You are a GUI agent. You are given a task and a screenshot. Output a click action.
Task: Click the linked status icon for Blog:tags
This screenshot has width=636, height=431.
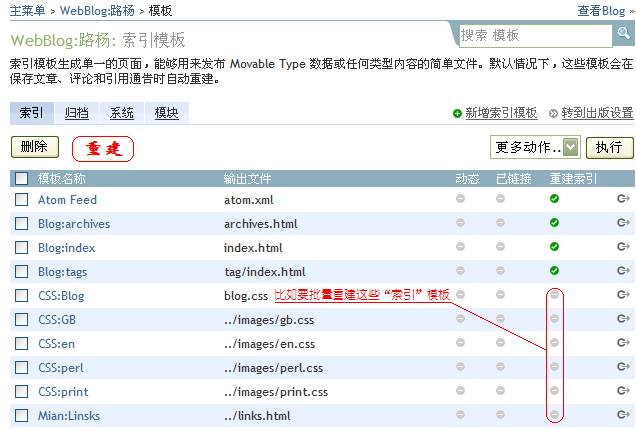coord(500,270)
